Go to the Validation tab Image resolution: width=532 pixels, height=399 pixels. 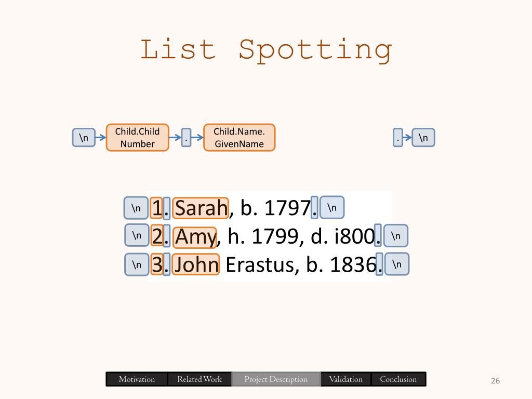coord(345,379)
